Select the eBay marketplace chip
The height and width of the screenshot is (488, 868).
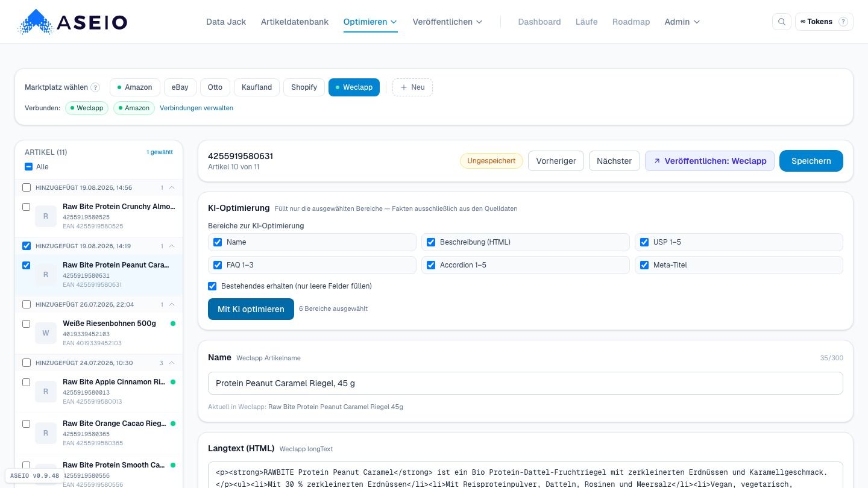click(x=180, y=87)
